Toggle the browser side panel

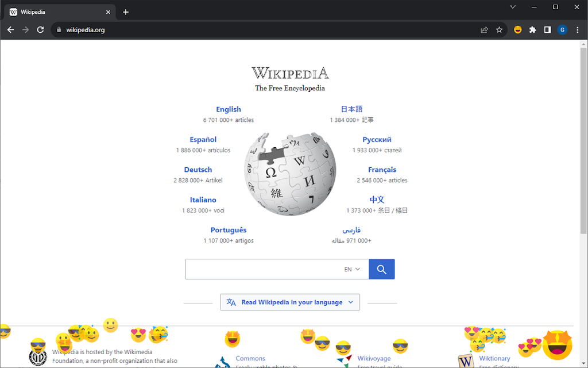click(x=547, y=30)
